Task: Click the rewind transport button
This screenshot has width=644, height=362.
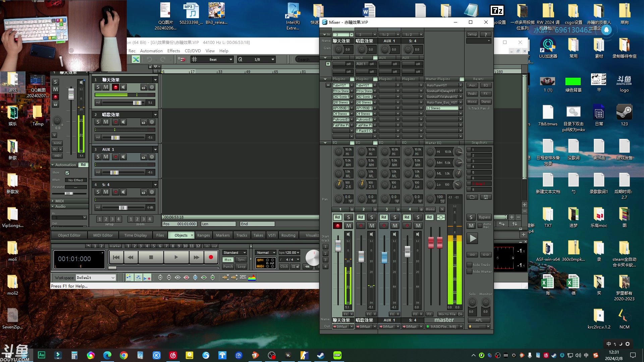Action: tap(131, 257)
